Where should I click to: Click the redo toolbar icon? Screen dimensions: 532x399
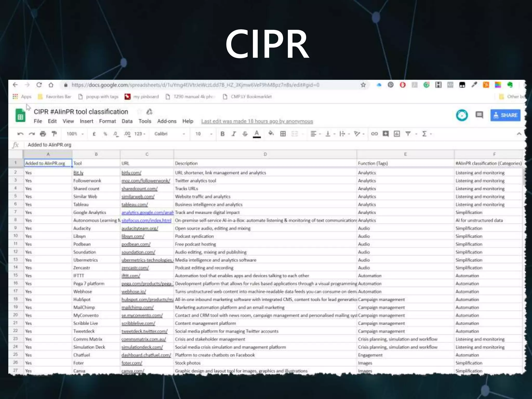pos(32,134)
